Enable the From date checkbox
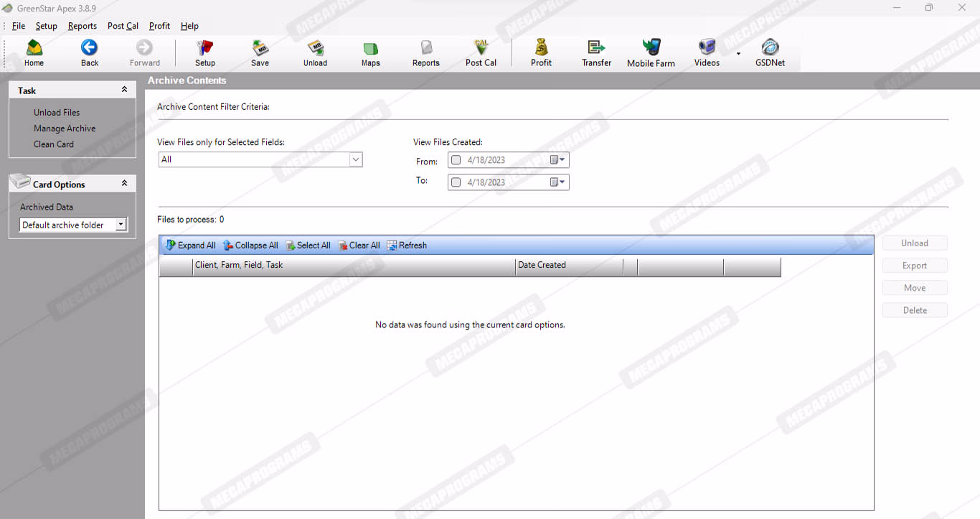980x519 pixels. pyautogui.click(x=456, y=160)
